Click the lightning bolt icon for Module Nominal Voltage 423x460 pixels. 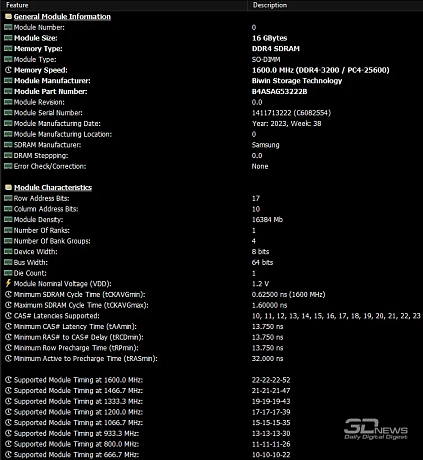(x=8, y=283)
